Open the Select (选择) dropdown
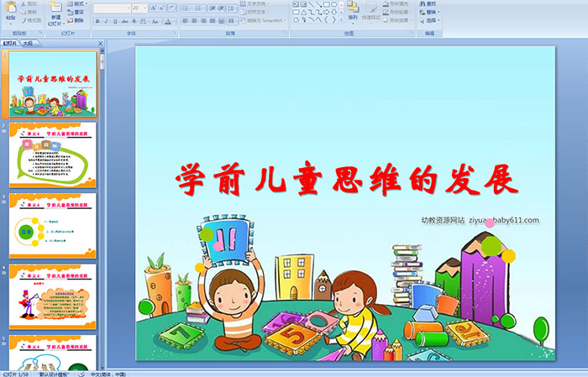588x377 pixels. (x=430, y=20)
